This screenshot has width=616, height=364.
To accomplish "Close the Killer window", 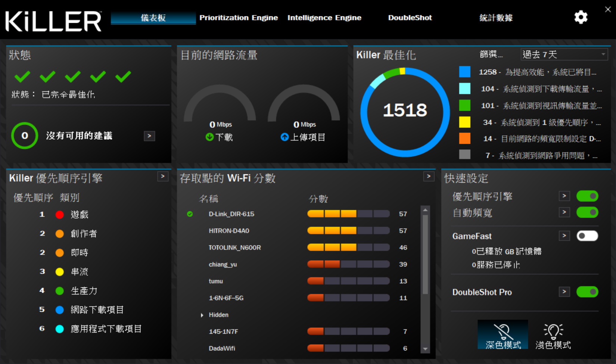I will coord(608,9).
